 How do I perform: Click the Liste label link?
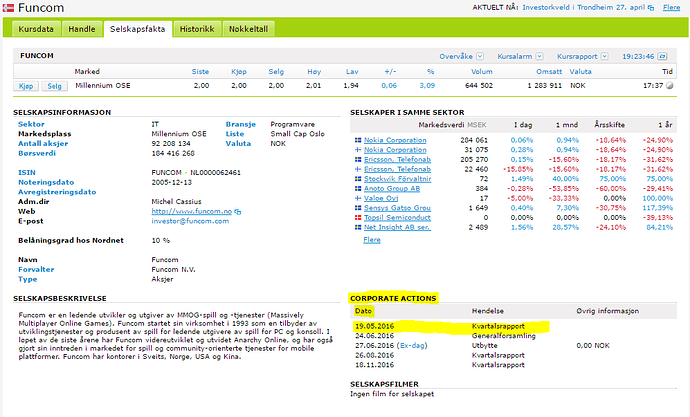click(235, 134)
